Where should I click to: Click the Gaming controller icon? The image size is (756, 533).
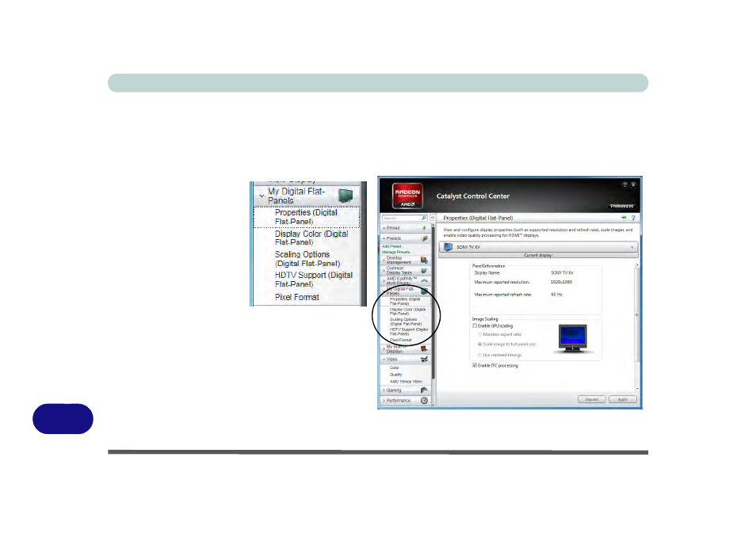(x=424, y=390)
